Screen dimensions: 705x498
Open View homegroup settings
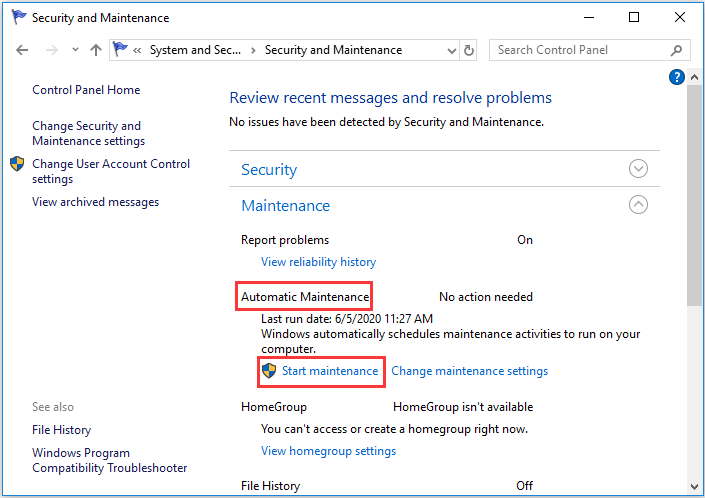point(328,451)
